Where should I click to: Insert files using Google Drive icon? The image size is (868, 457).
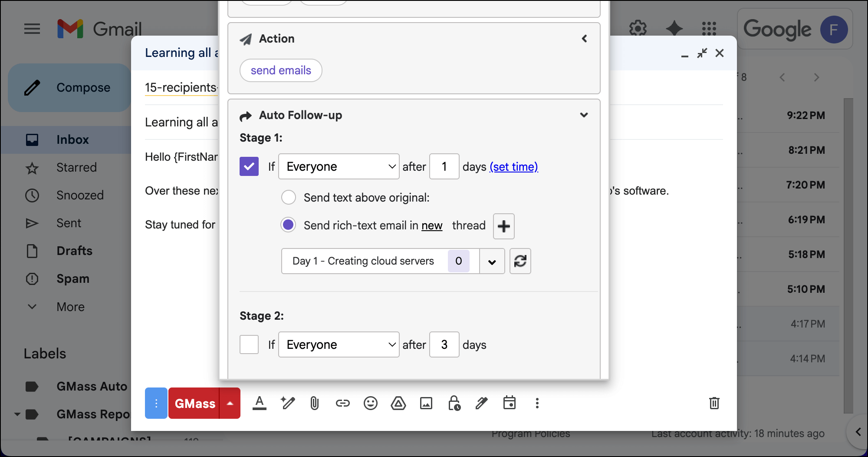click(398, 404)
